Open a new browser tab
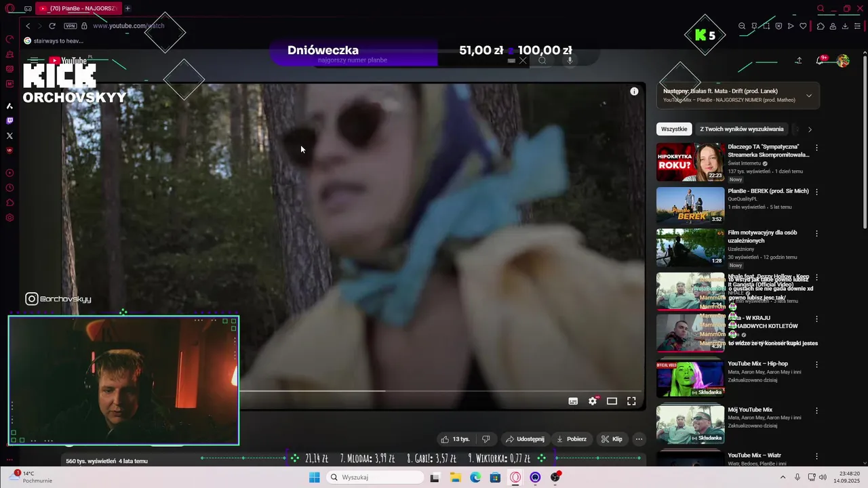Image resolution: width=868 pixels, height=488 pixels. (127, 9)
